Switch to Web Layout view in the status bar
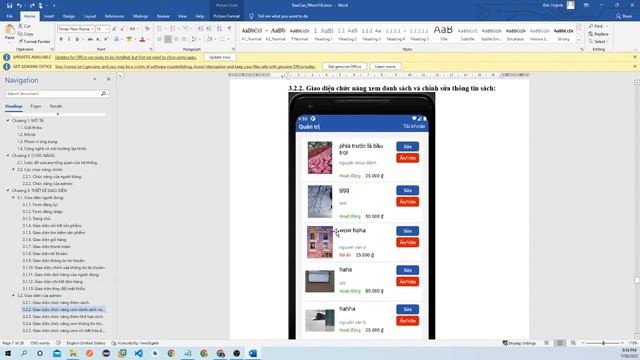 pos(573,343)
